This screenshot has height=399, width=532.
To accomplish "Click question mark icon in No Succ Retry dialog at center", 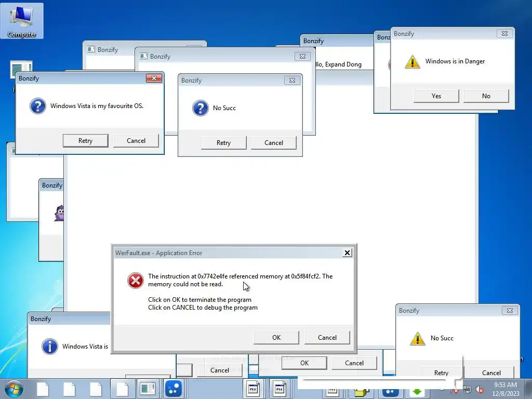I will tap(200, 108).
